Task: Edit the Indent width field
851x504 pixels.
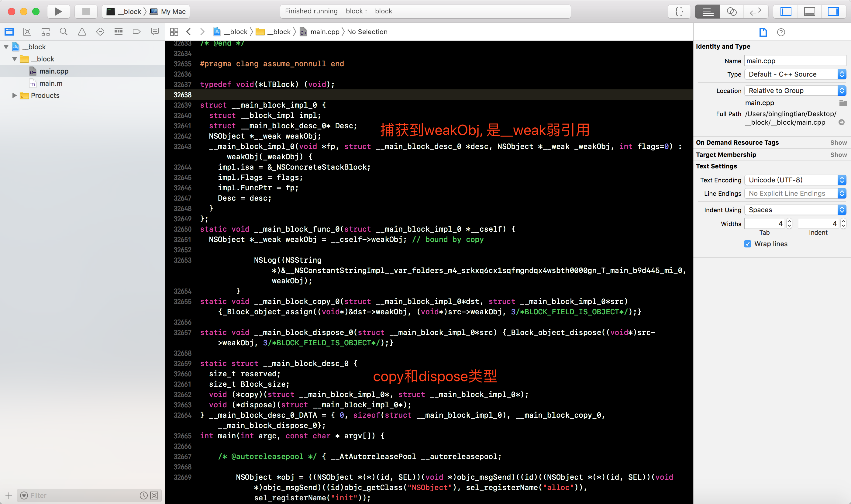Action: tap(818, 223)
